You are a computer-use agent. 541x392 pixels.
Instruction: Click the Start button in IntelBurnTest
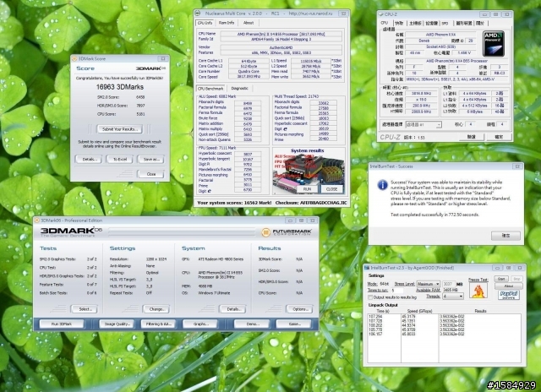[501, 279]
